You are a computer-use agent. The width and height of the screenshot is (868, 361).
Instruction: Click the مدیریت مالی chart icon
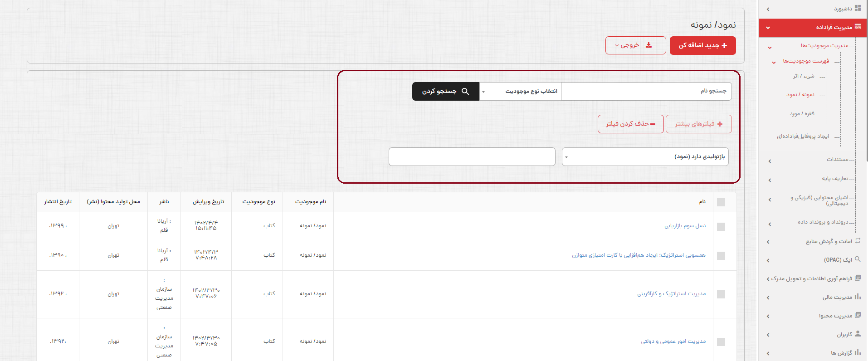click(x=858, y=297)
